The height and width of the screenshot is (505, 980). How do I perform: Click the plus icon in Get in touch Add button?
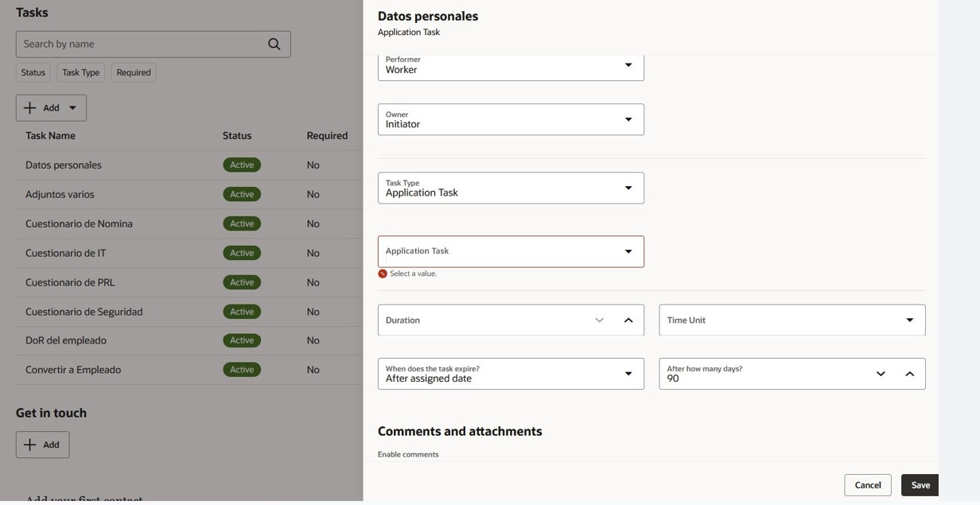30,445
